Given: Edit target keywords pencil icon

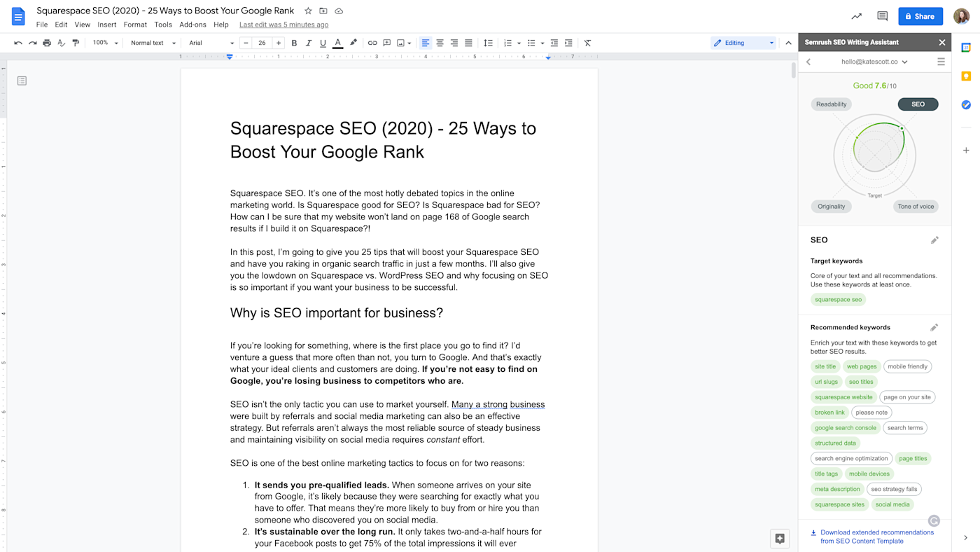Looking at the screenshot, I should tap(934, 240).
